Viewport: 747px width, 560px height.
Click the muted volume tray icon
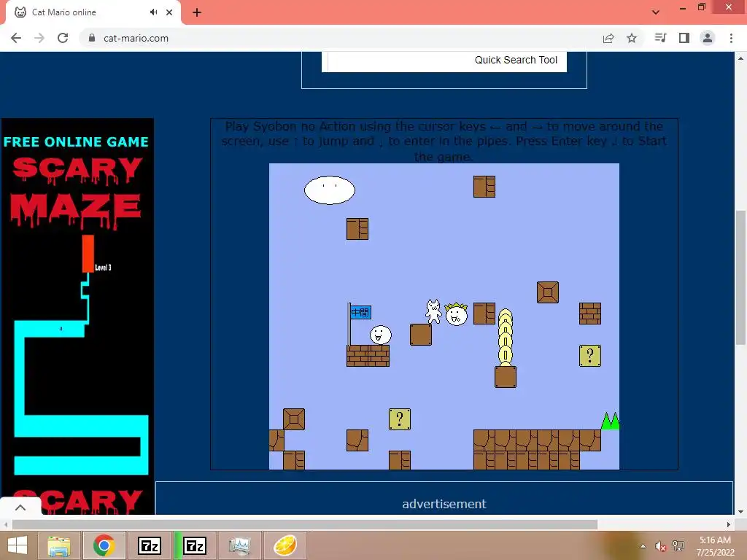click(660, 546)
